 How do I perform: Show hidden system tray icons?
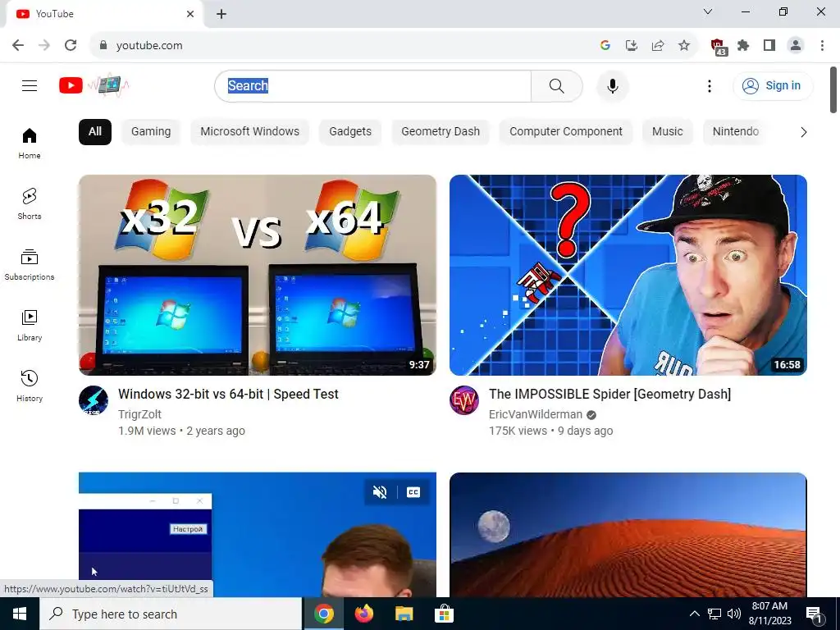tap(694, 614)
